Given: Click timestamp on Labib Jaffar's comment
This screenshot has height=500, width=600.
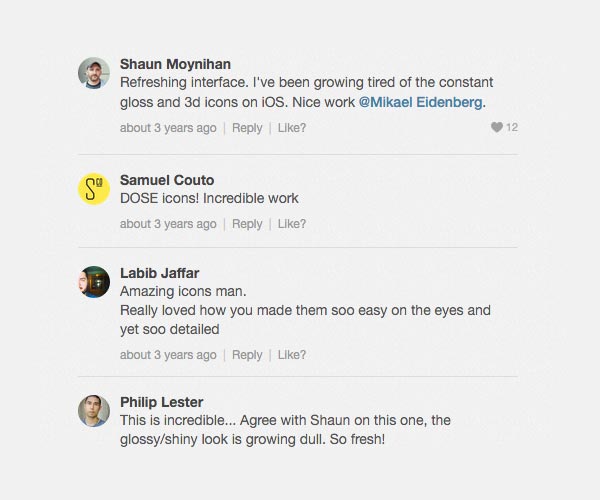Looking at the screenshot, I should 168,355.
